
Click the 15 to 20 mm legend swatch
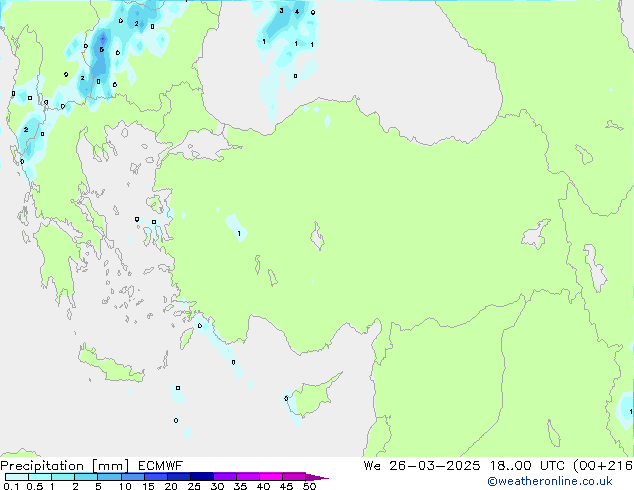[x=156, y=477]
